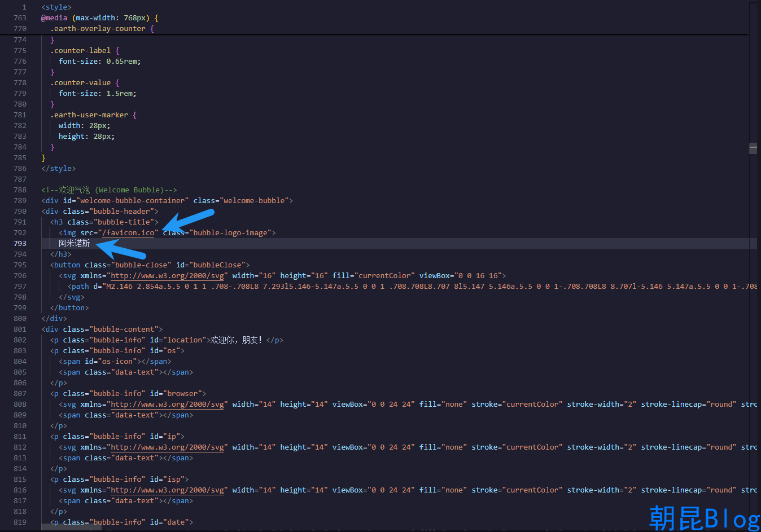The width and height of the screenshot is (761, 532).
Task: Click the '.counter-label' selector
Action: tap(80, 50)
